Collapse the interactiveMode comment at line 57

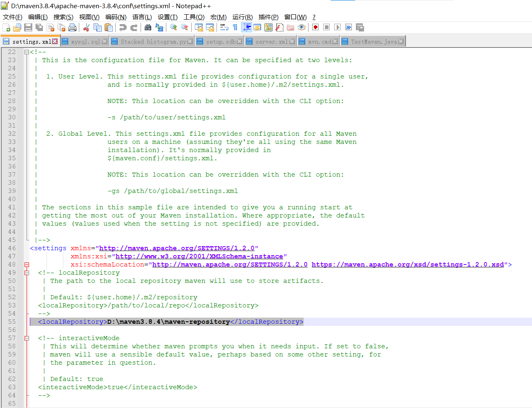tap(27, 338)
